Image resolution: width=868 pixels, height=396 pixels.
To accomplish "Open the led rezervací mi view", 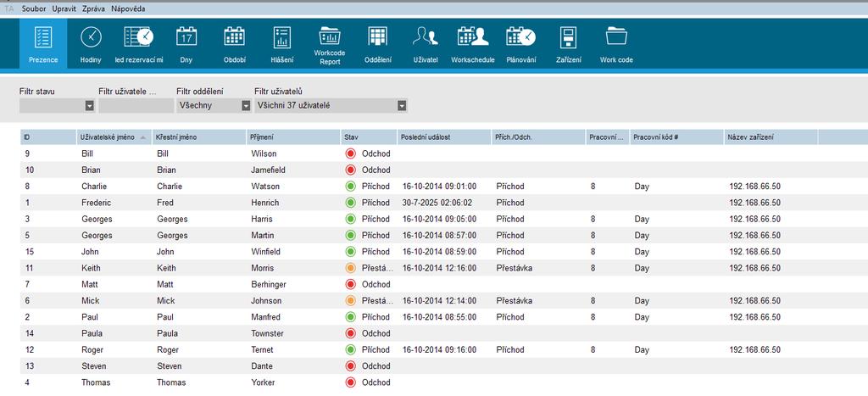I will pyautogui.click(x=138, y=44).
